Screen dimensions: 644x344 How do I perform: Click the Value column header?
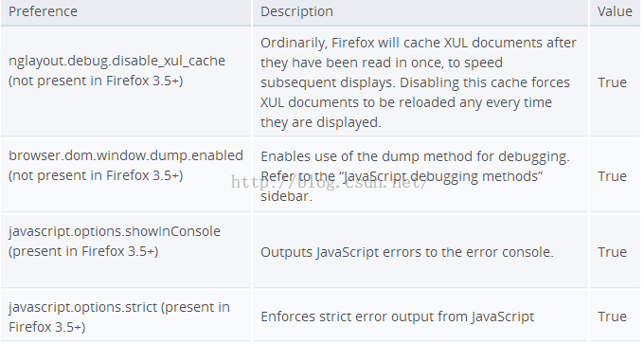pos(615,11)
